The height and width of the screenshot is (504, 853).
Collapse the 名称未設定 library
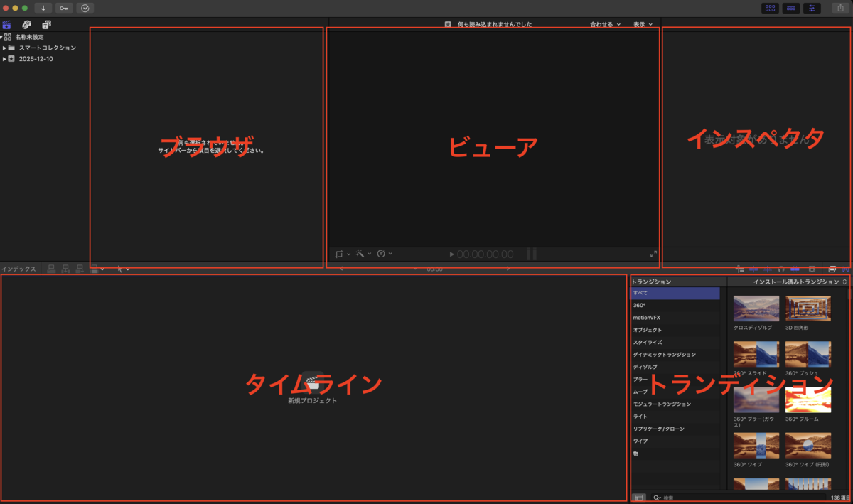pos(1,36)
